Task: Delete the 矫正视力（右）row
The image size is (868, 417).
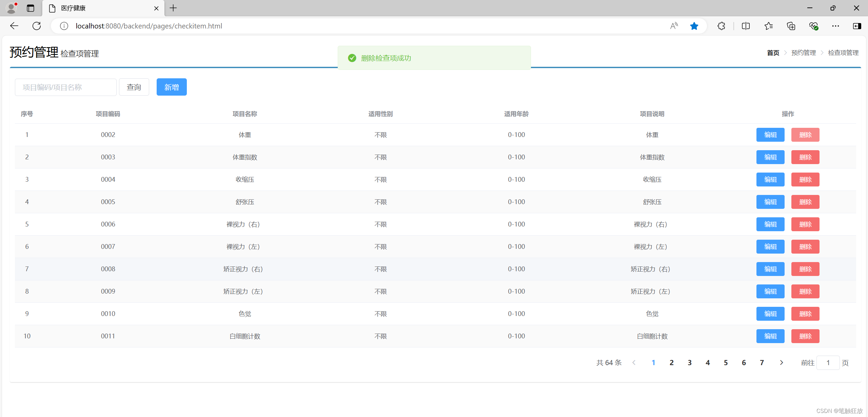Action: pos(805,269)
